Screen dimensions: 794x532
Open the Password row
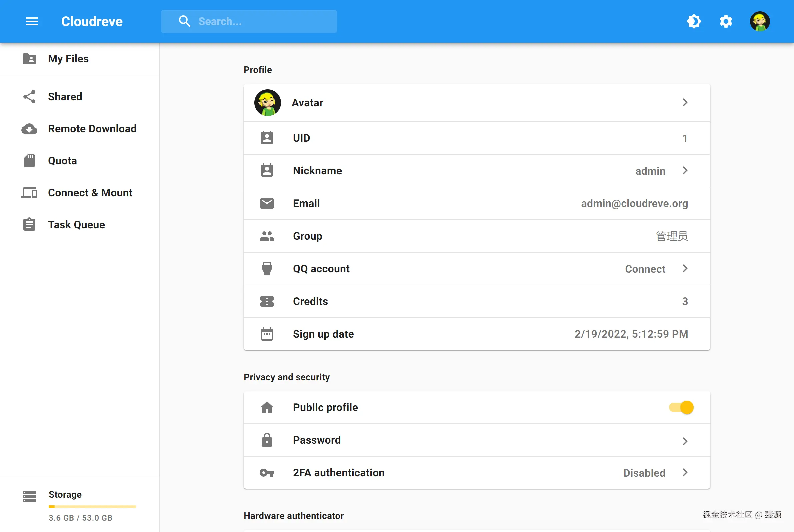coord(477,440)
